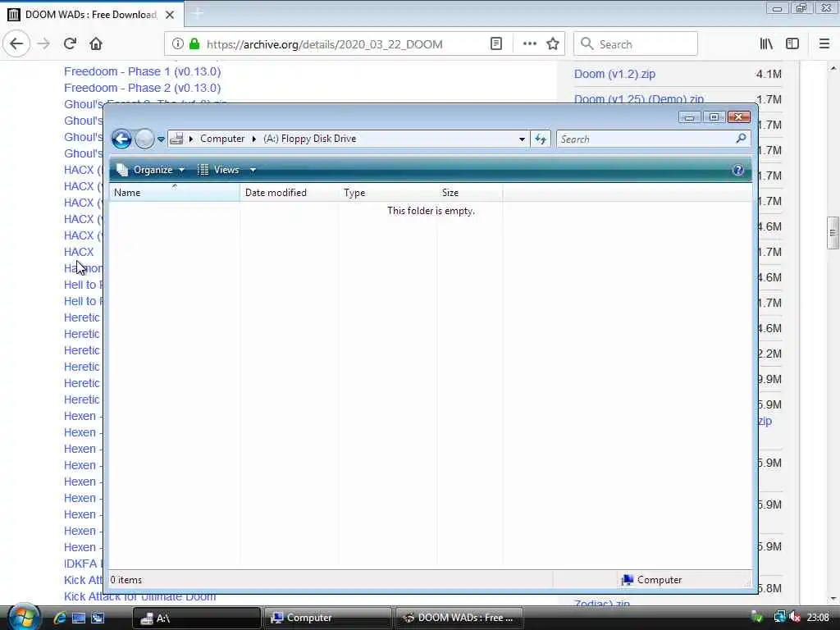Click (A:) Floppy Disk Drive breadcrumb
Viewport: 840px width, 630px height.
coord(309,139)
